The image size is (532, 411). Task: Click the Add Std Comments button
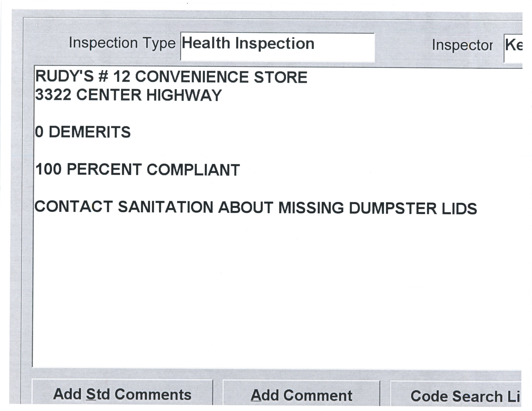pos(122,394)
